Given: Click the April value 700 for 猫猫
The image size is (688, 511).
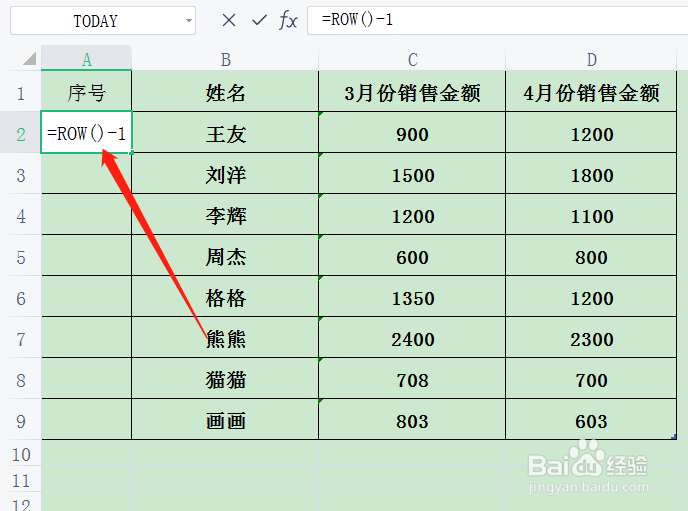Looking at the screenshot, I should (591, 380).
